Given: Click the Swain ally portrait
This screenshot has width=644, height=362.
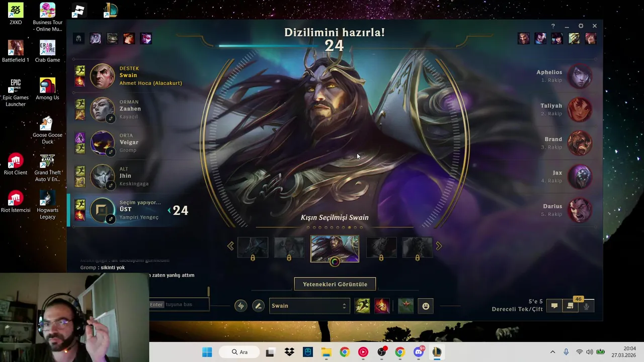Looking at the screenshot, I should tap(102, 76).
